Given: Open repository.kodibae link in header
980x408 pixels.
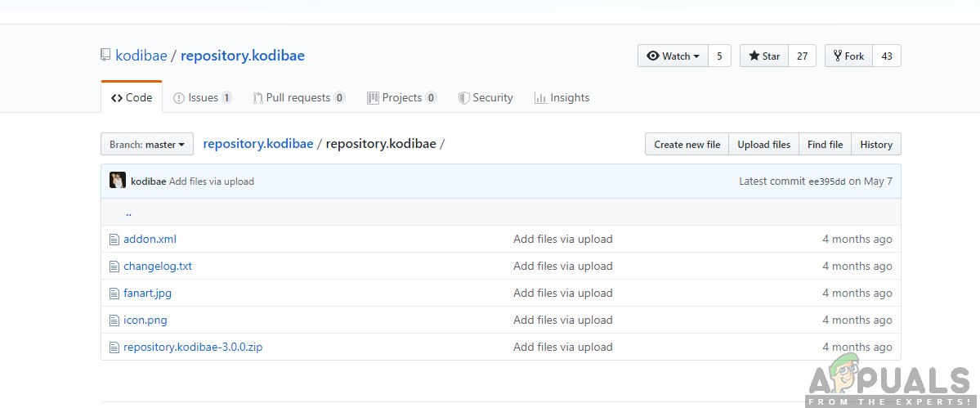Looking at the screenshot, I should [x=243, y=56].
